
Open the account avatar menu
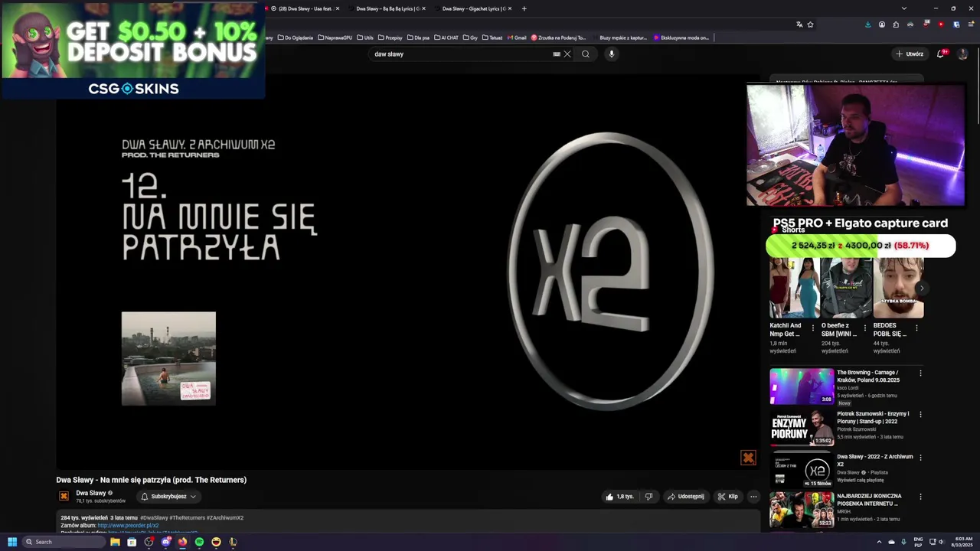(x=963, y=54)
